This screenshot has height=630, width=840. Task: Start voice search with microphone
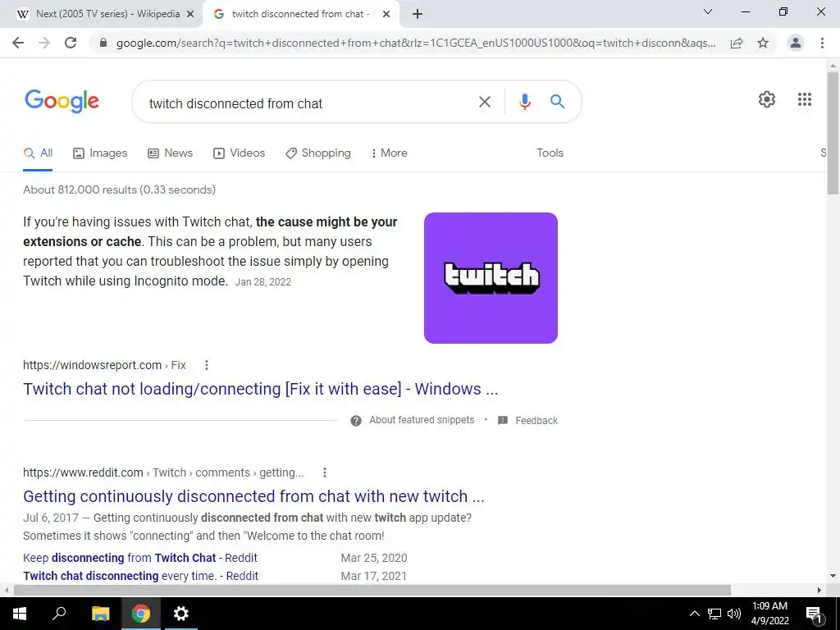[525, 102]
